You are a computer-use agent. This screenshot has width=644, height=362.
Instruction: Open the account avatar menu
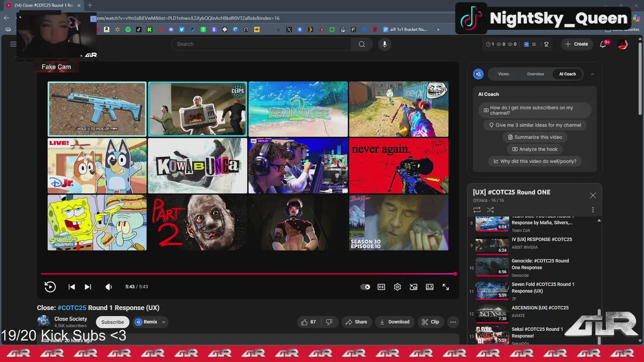623,44
